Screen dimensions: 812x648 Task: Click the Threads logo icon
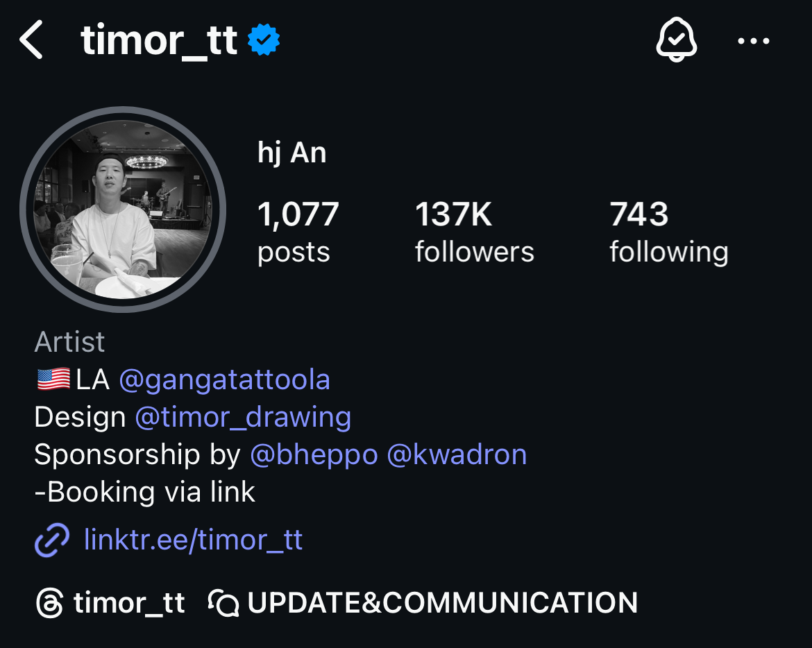tap(50, 603)
